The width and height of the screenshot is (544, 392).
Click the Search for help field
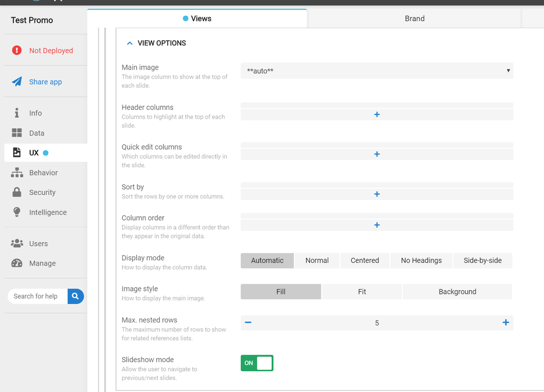click(x=38, y=296)
